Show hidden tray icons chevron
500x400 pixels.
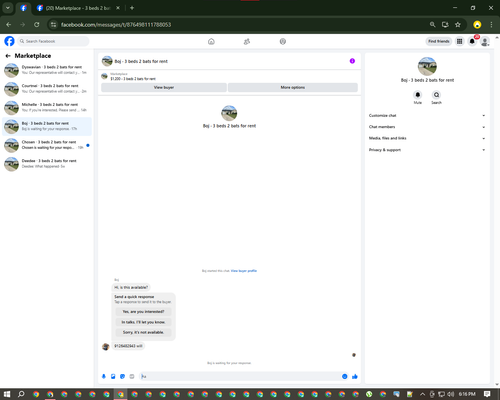pos(422,394)
